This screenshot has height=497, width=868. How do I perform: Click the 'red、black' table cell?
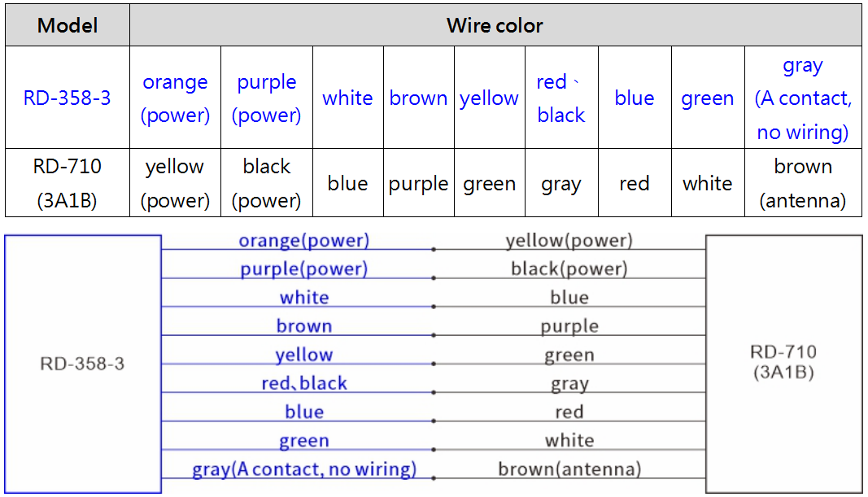pos(561,98)
